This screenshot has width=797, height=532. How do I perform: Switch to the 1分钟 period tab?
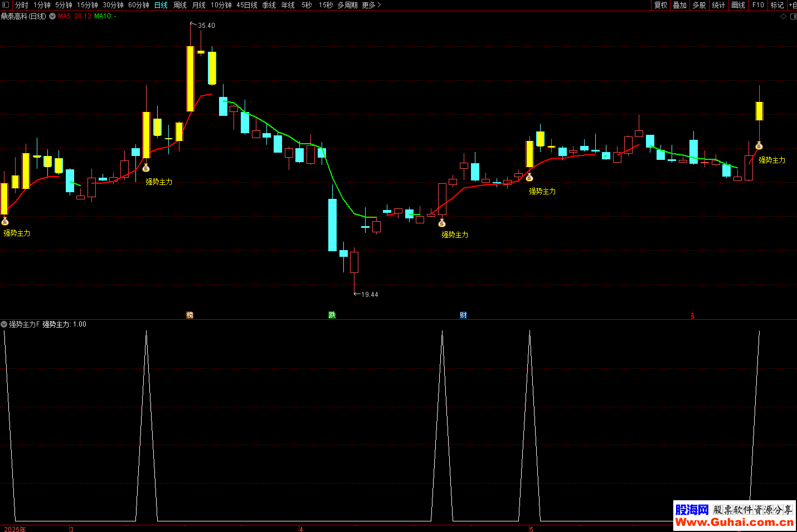[42, 5]
